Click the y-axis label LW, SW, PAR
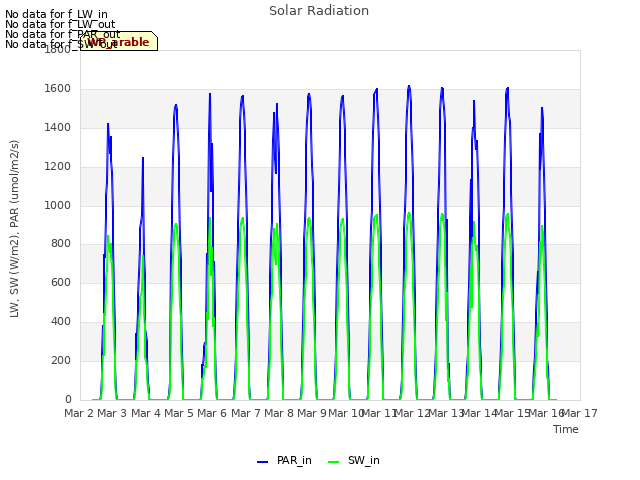 click(x=14, y=229)
